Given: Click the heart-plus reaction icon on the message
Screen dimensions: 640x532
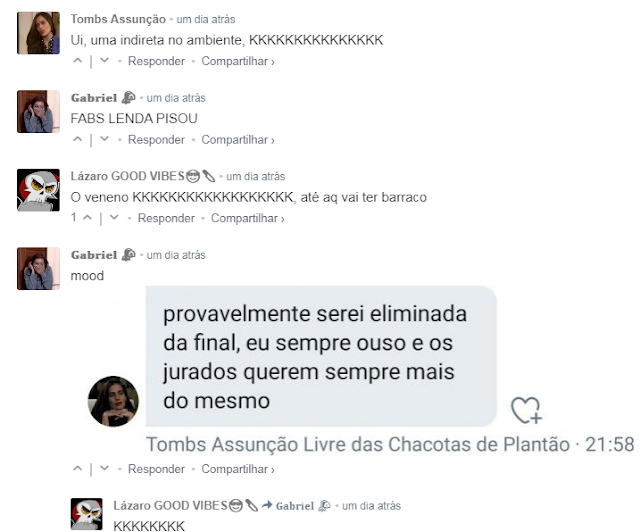Looking at the screenshot, I should pos(526,410).
